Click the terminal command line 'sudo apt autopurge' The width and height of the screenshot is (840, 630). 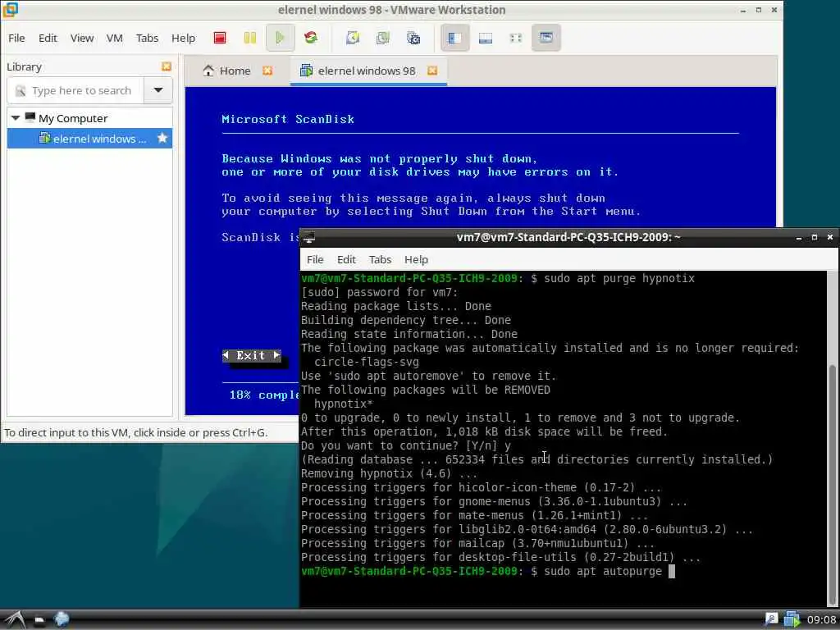point(603,571)
